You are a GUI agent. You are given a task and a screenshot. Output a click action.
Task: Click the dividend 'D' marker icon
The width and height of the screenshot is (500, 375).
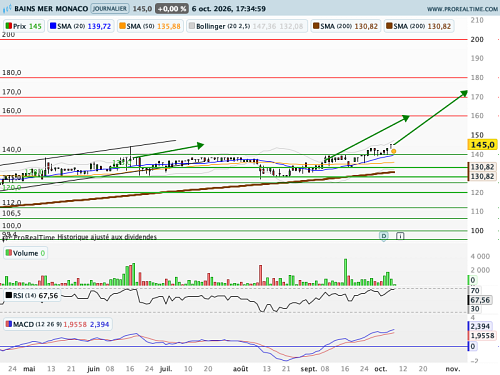point(384,236)
